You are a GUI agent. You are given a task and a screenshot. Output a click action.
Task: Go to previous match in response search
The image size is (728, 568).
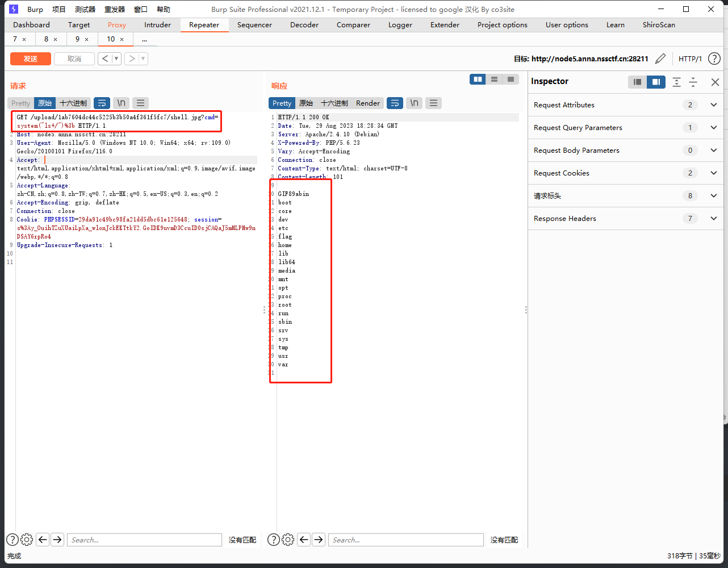pos(304,540)
